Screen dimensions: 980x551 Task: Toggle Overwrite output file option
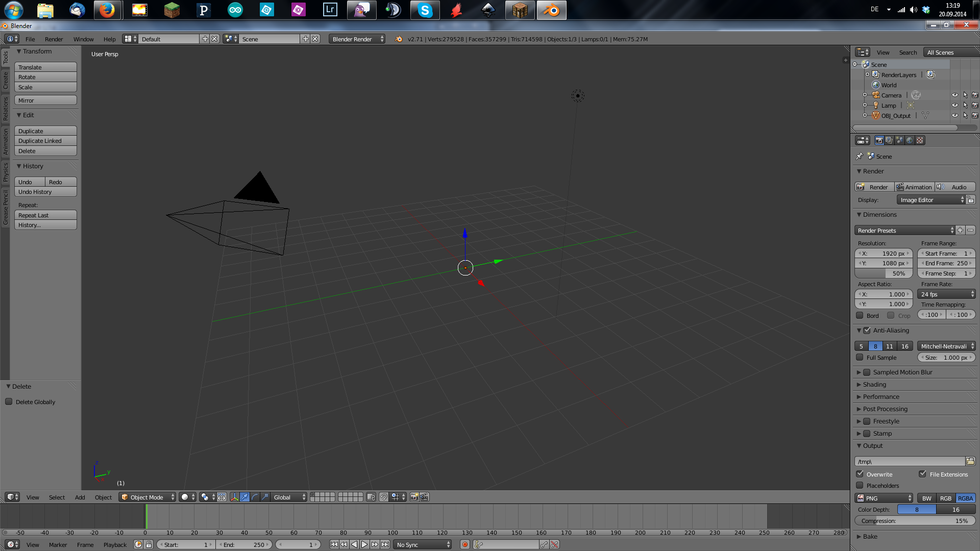pos(860,473)
